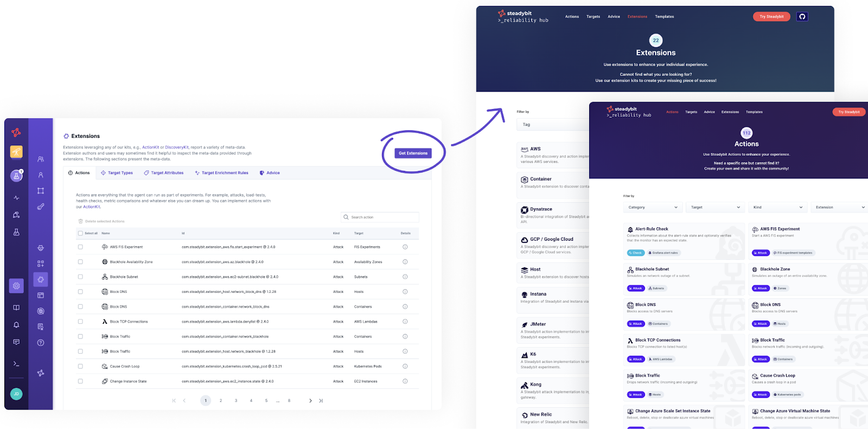
Task: Show details info icon for Cause Crash Loop
Action: [x=405, y=366]
